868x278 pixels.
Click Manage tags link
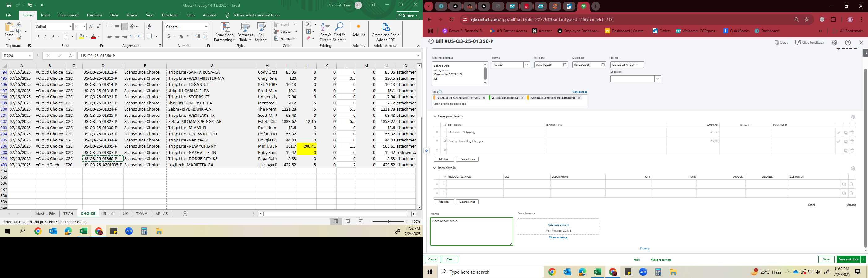[580, 92]
